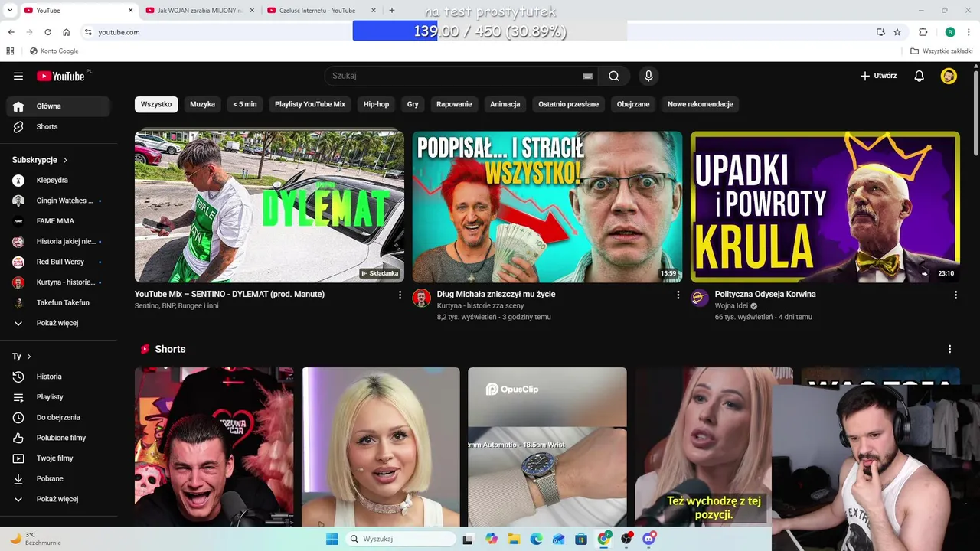Open Pobrane downloads in the sidebar
980x551 pixels.
(58, 478)
